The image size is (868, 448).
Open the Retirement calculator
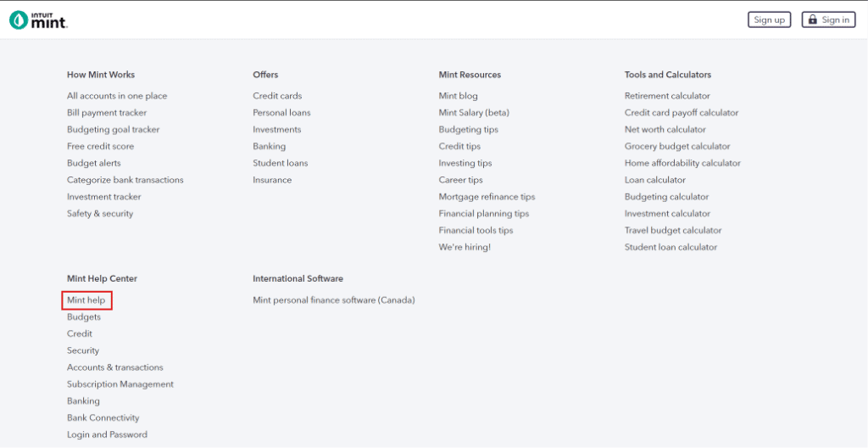pos(667,96)
